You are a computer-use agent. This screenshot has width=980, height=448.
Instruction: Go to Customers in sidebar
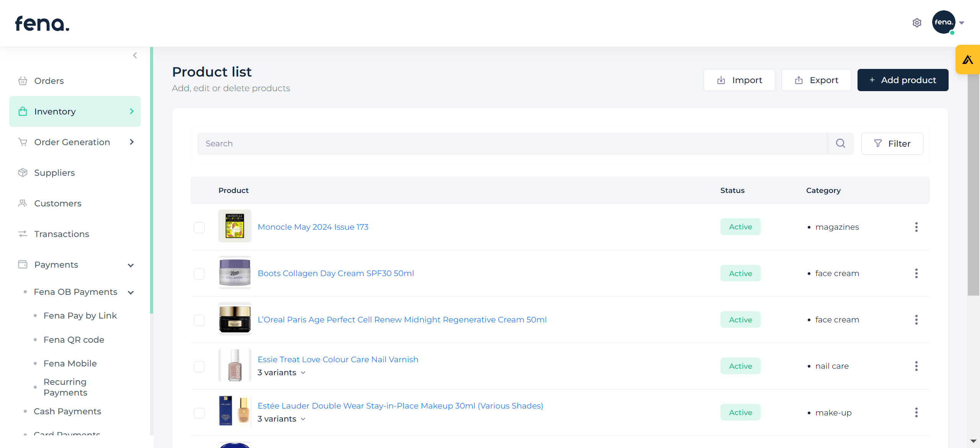click(57, 203)
